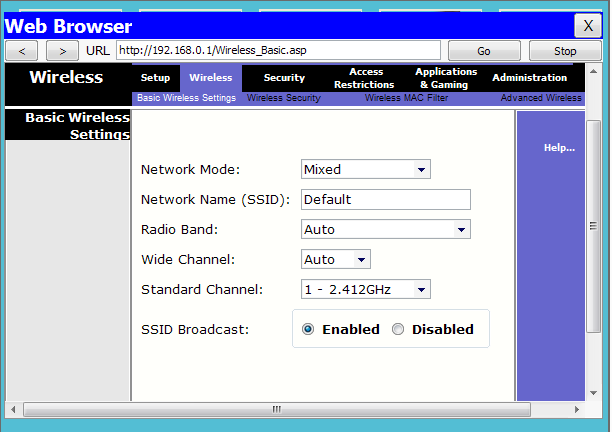
Task: Click the horizontal scrollbar left arrow
Action: [13, 409]
